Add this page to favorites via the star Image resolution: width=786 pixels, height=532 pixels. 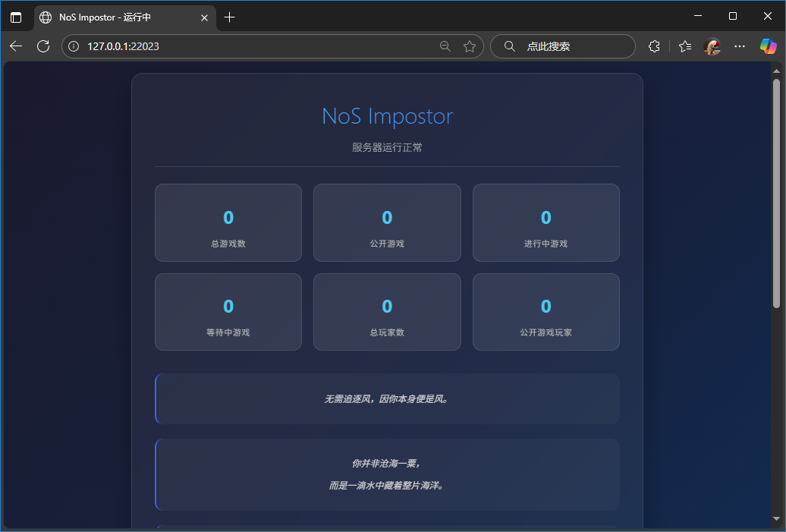click(469, 46)
